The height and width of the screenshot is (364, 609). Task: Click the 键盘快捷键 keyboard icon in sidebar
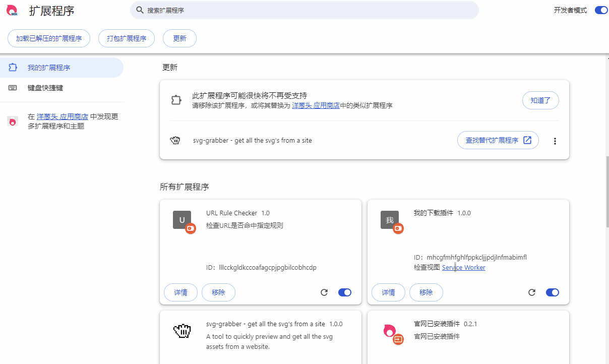(x=12, y=88)
